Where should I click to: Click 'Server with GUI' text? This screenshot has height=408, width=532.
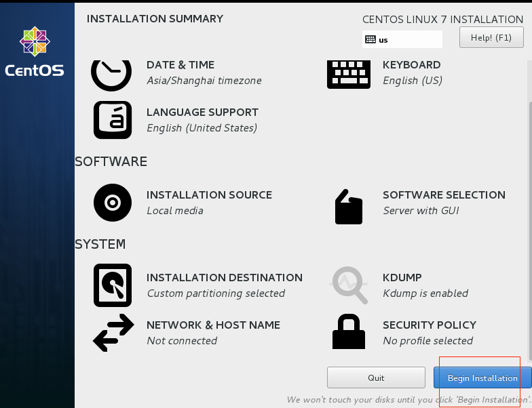tap(421, 211)
